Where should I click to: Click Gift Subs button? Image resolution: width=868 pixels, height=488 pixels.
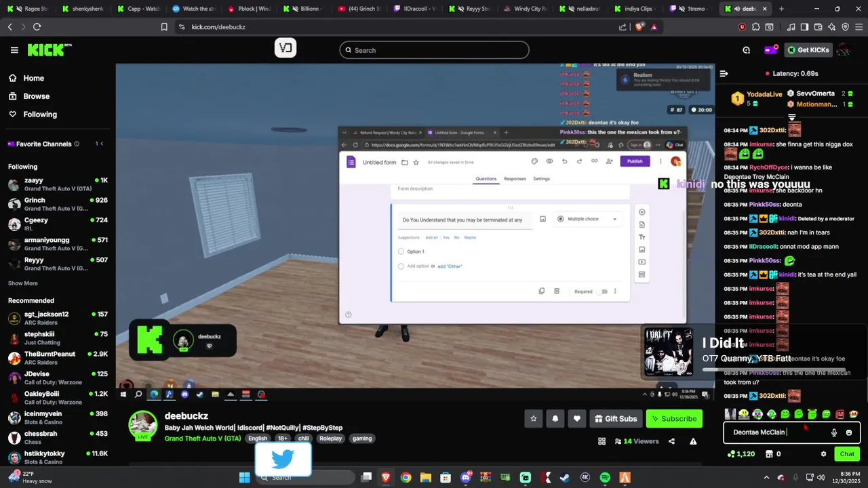tap(616, 419)
